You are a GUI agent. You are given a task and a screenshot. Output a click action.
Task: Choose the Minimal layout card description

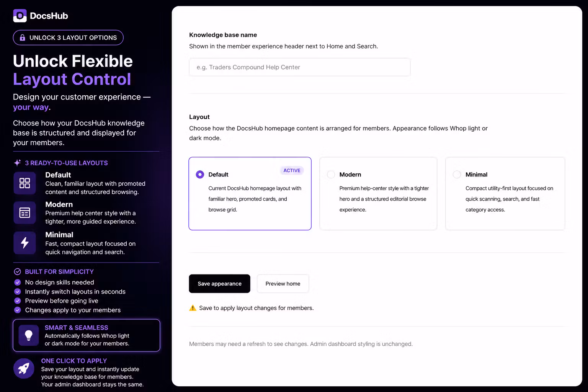coord(509,199)
